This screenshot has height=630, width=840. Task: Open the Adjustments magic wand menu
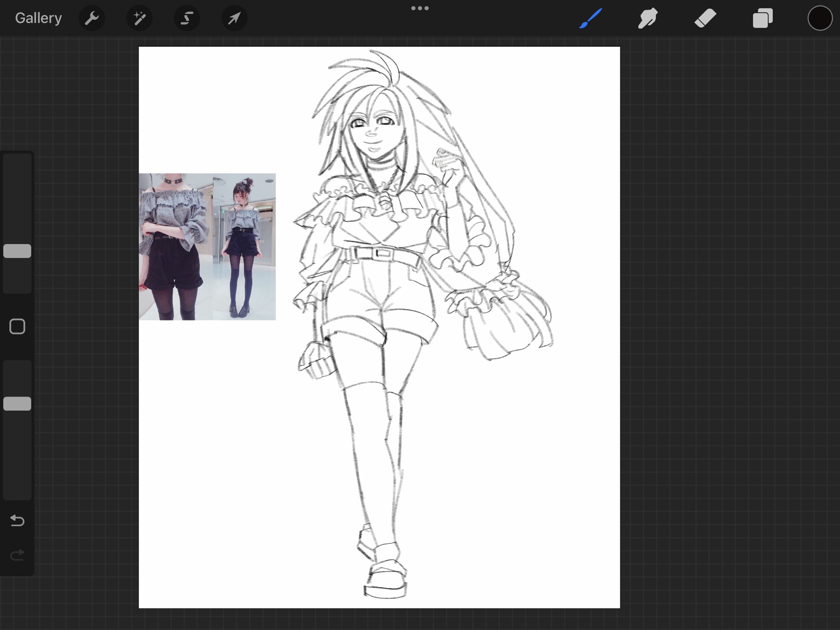[139, 18]
